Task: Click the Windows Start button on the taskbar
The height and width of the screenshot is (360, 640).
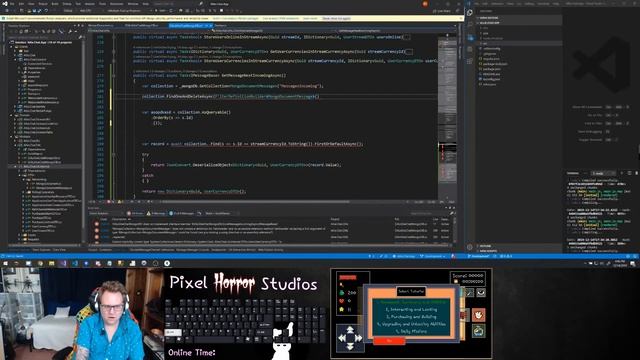Action: 5,264
